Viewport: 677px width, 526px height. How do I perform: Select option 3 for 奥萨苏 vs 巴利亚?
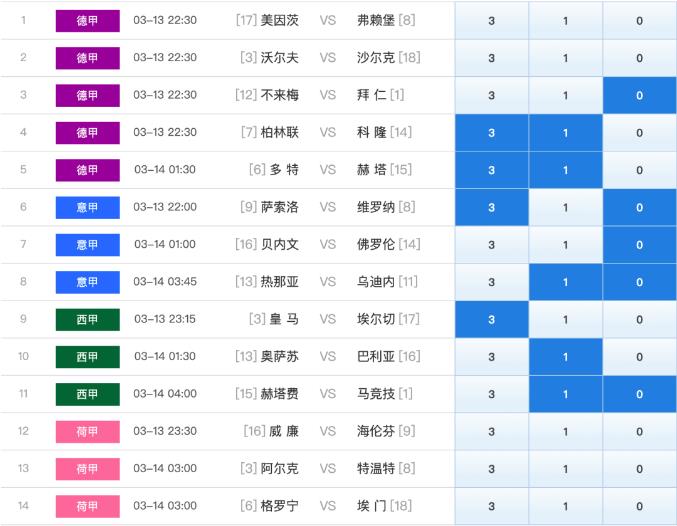point(492,357)
